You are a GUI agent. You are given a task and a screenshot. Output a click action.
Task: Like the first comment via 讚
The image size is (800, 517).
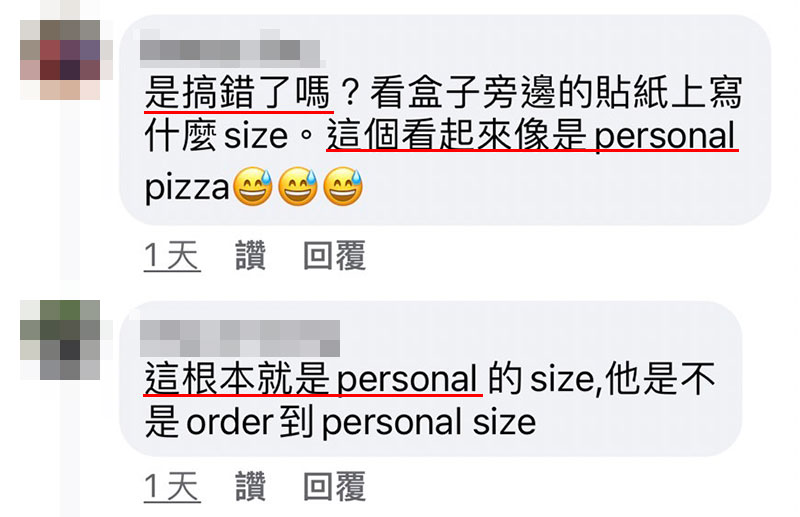pos(251,255)
